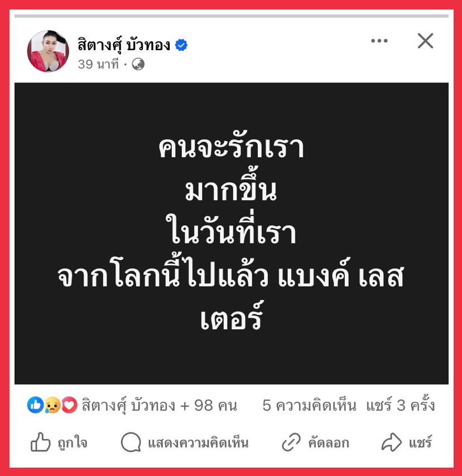Open สิตางศุ์ บัวทอง profile name link
462x476 pixels.
pyautogui.click(x=124, y=45)
